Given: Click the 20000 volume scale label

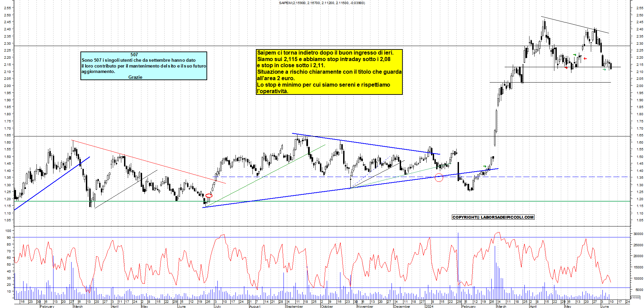Looking at the screenshot, I should point(638,256).
